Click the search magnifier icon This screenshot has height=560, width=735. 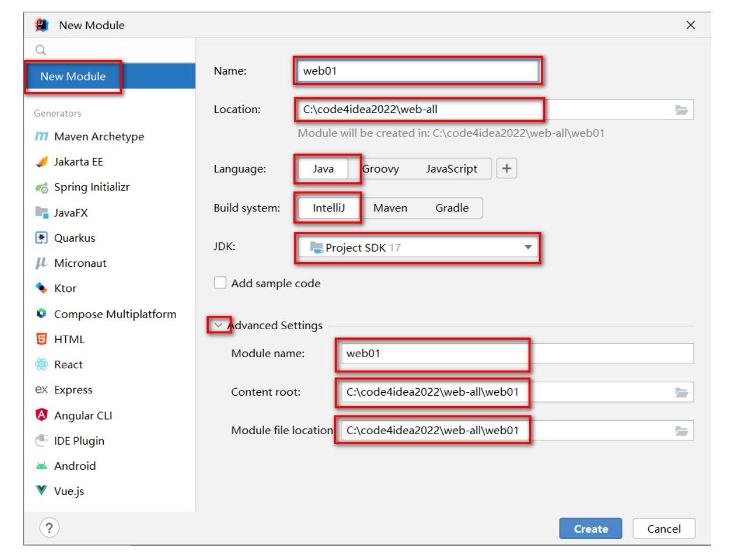click(x=40, y=50)
